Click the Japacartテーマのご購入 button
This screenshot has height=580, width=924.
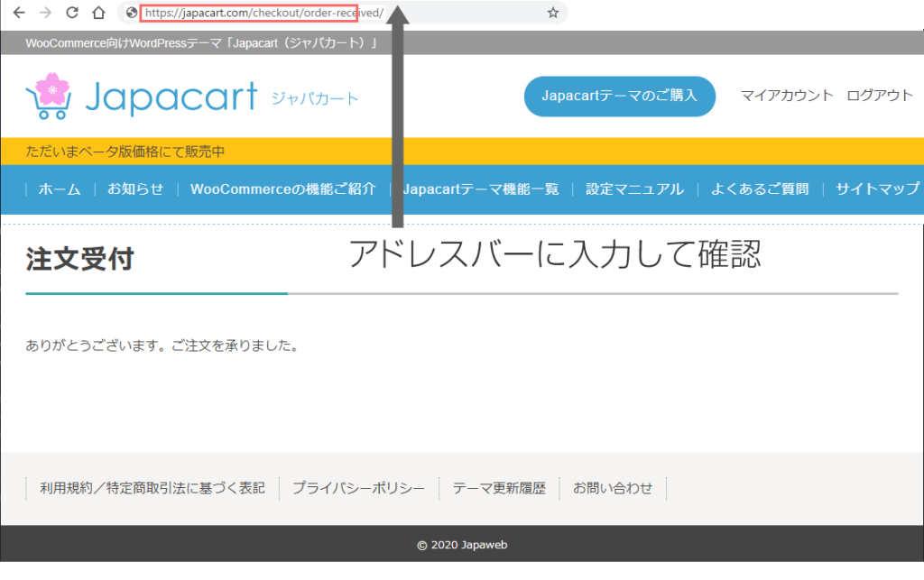(619, 96)
